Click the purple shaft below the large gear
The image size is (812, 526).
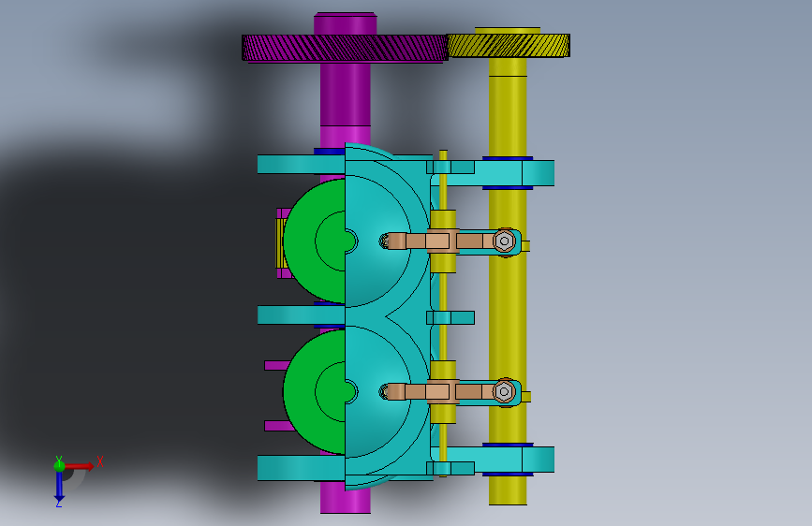(346, 94)
